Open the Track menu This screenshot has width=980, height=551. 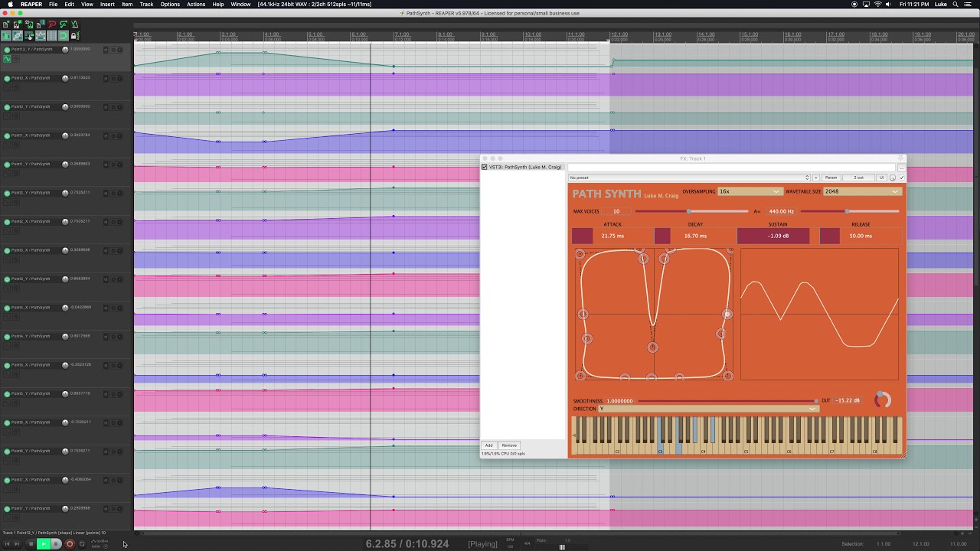146,4
